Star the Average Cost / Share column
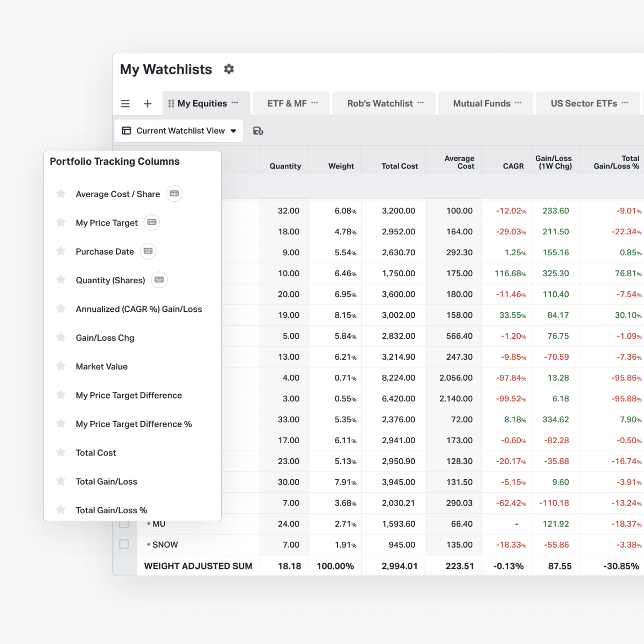This screenshot has width=644, height=644. click(61, 194)
